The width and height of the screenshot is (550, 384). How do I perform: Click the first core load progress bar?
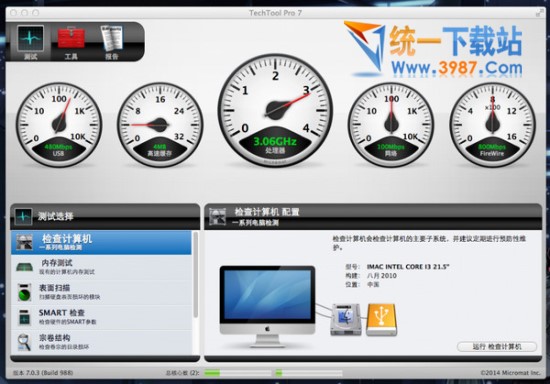(x=237, y=373)
